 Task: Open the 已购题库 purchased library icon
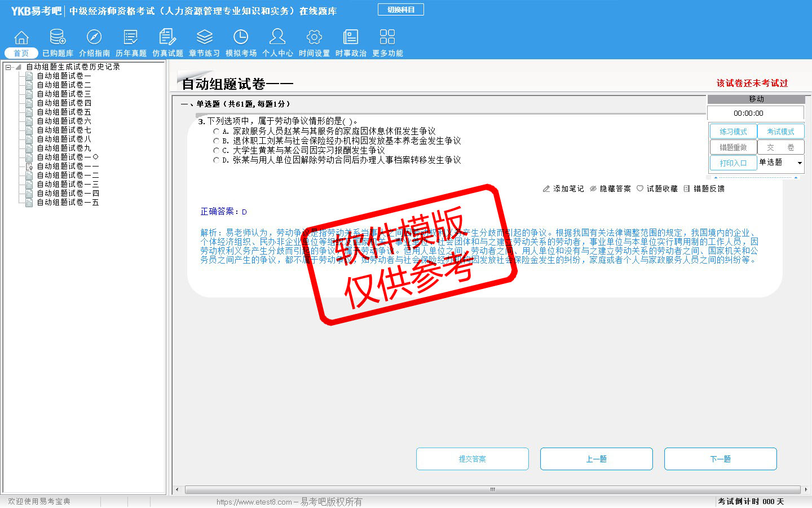pos(58,38)
